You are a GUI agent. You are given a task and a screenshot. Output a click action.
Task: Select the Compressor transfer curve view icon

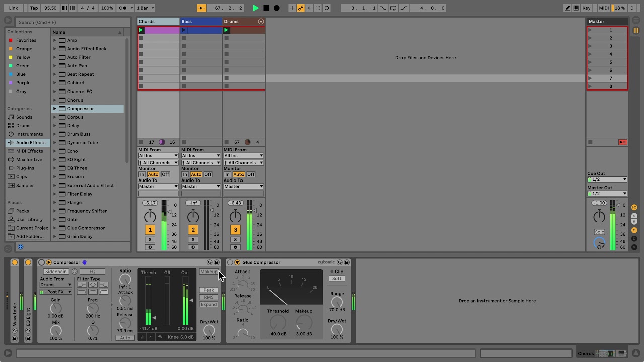tap(151, 337)
